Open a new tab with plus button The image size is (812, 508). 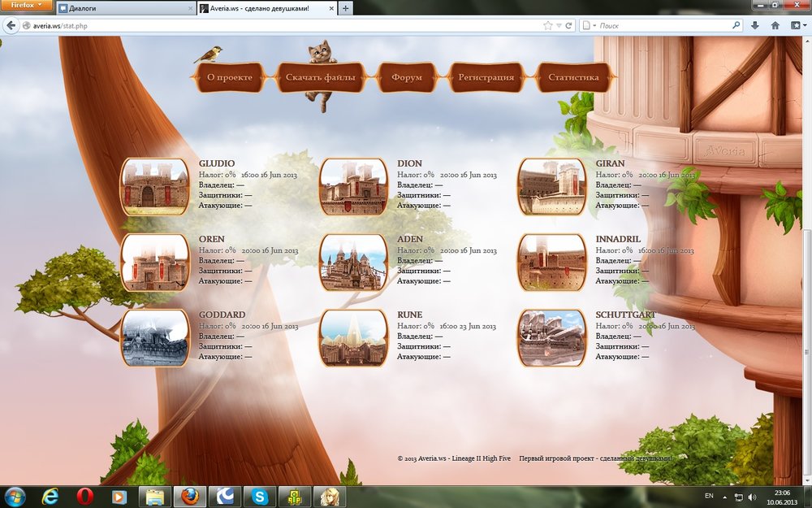point(346,8)
